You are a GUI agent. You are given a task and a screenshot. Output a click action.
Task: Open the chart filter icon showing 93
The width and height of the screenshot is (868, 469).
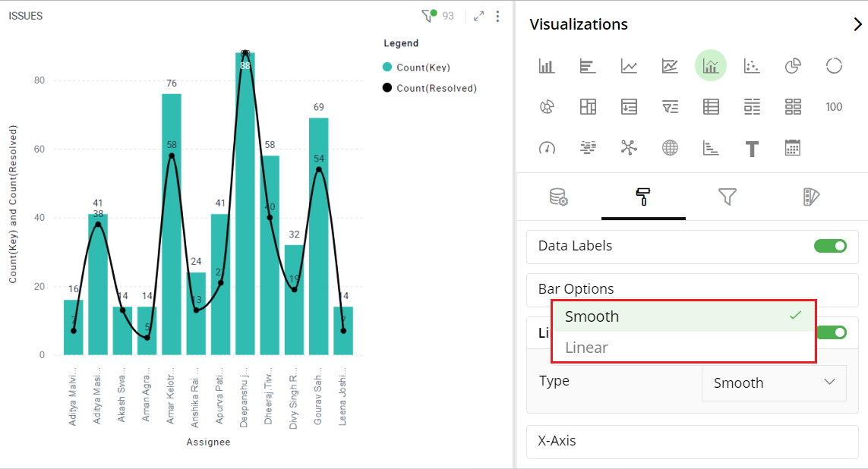coord(430,15)
